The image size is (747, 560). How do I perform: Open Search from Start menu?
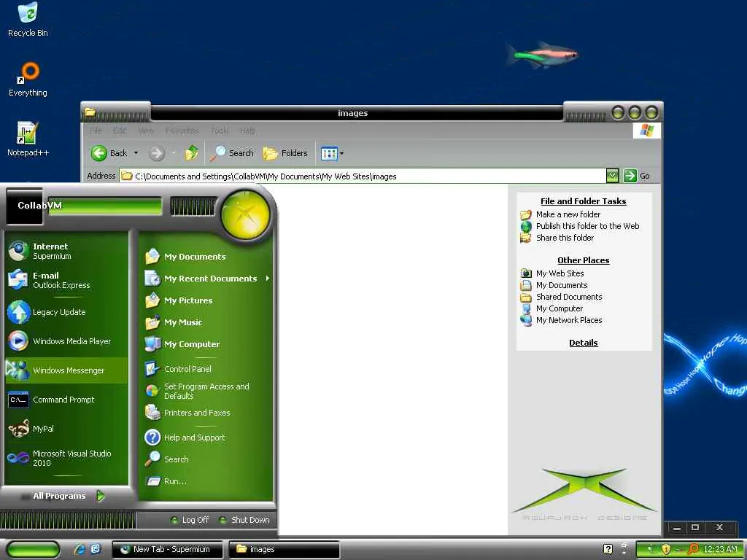tap(206, 459)
